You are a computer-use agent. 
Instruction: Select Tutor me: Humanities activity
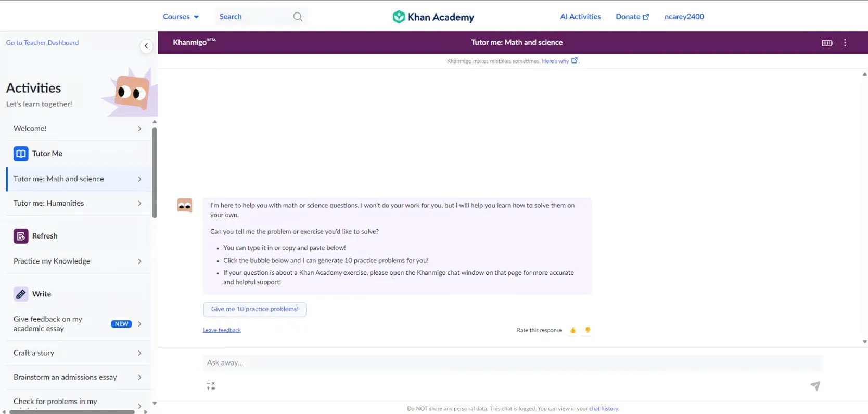[x=78, y=204]
